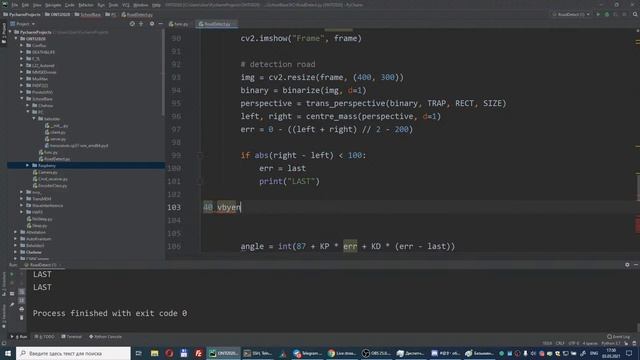Open Windows Start menu
The image size is (640, 360).
[7, 353]
